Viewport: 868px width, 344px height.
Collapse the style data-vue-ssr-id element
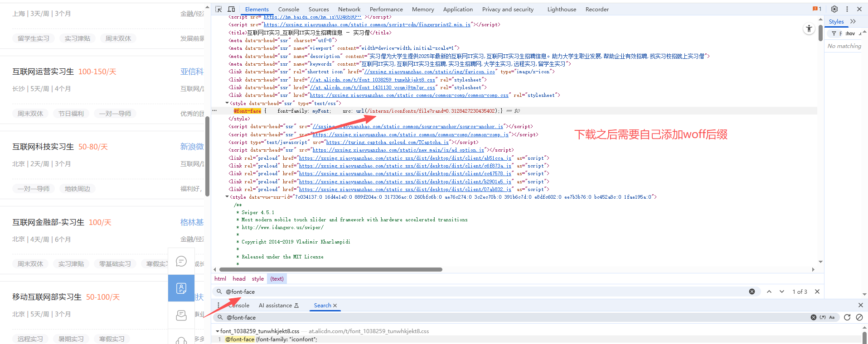coord(227,197)
